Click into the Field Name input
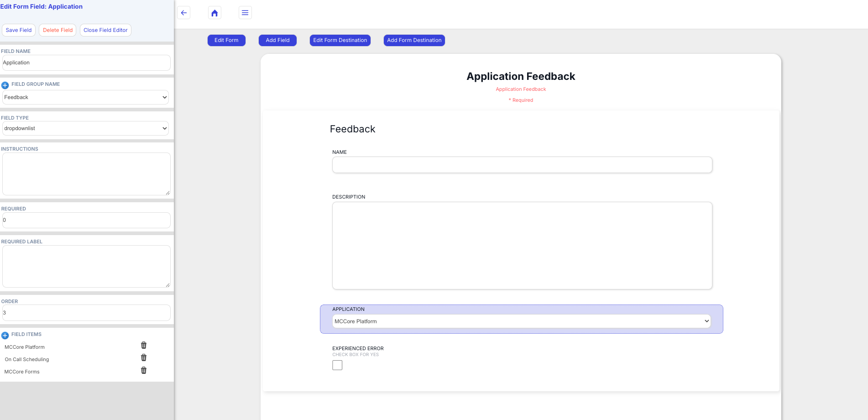The width and height of the screenshot is (868, 420). tap(86, 63)
